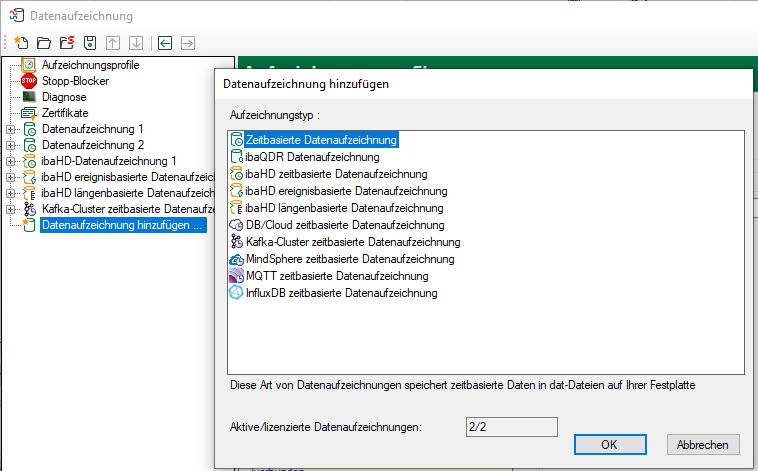The height and width of the screenshot is (471, 758).
Task: Cancel the dialog with Abbrechen
Action: pos(703,444)
